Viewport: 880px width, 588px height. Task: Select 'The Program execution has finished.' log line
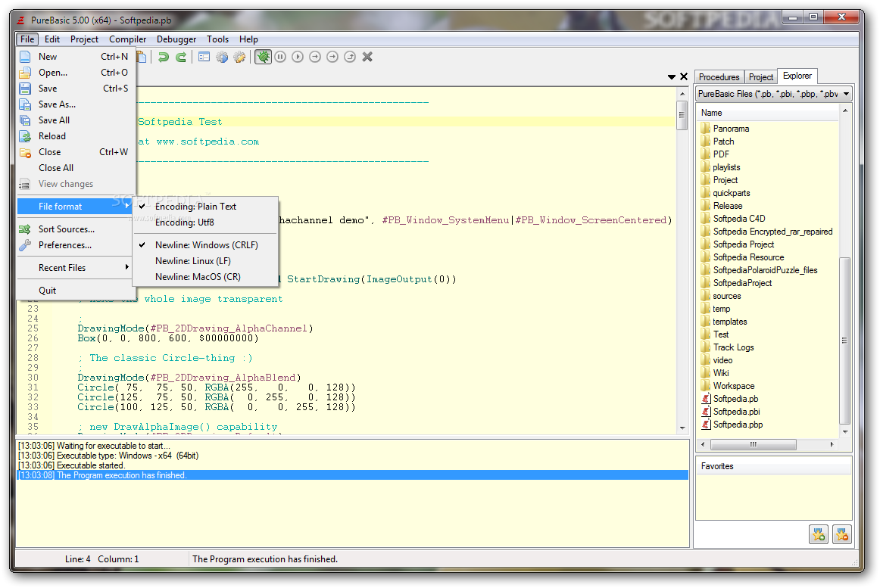(x=352, y=475)
